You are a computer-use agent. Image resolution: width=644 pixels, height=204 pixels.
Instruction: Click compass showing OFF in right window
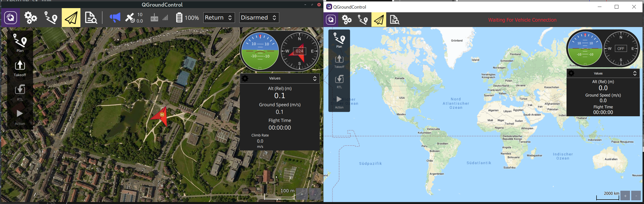(621, 48)
